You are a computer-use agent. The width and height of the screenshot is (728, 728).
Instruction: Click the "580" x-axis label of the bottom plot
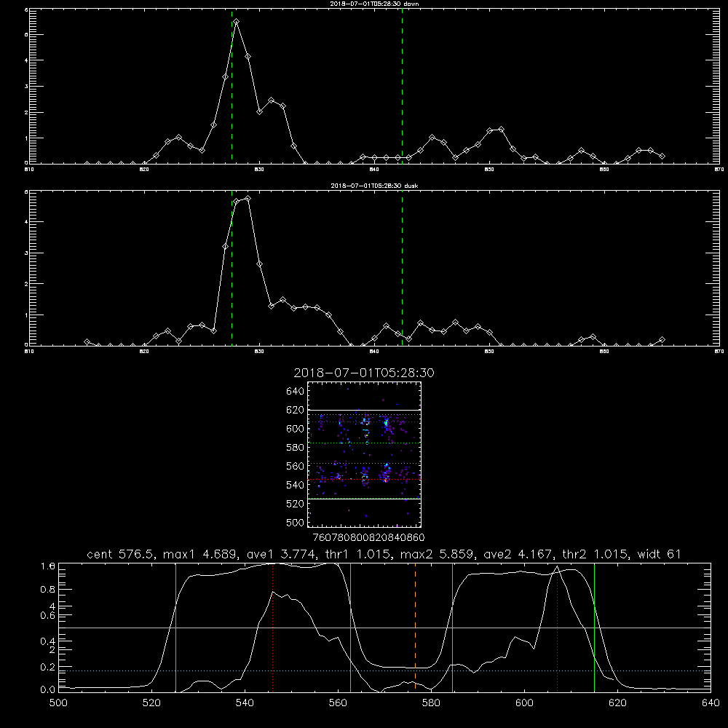[431, 703]
